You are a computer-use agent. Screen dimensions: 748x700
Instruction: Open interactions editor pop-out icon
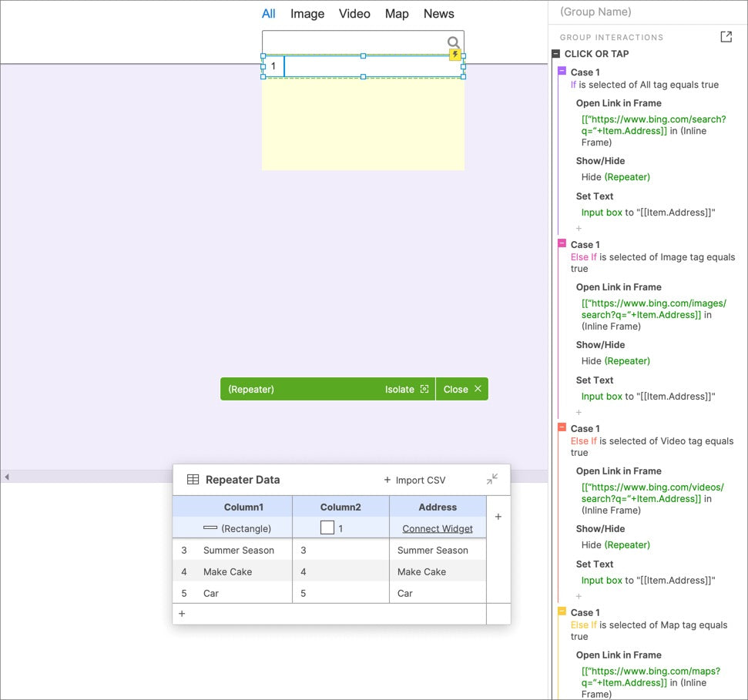726,37
